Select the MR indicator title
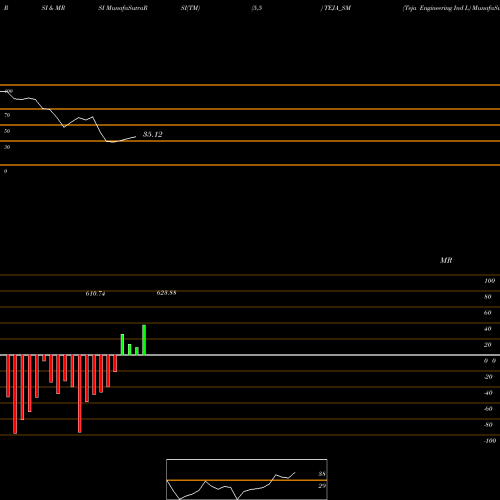The height and width of the screenshot is (500, 500). tap(446, 260)
